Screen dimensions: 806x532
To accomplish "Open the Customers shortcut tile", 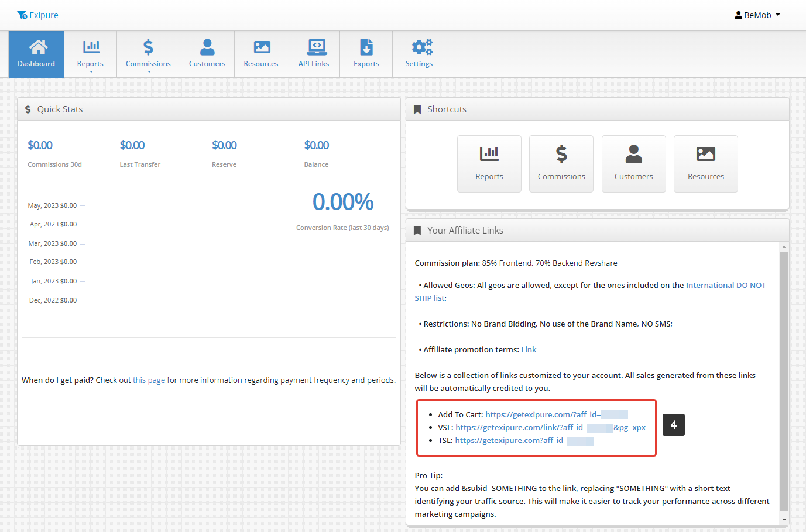I will (x=633, y=163).
